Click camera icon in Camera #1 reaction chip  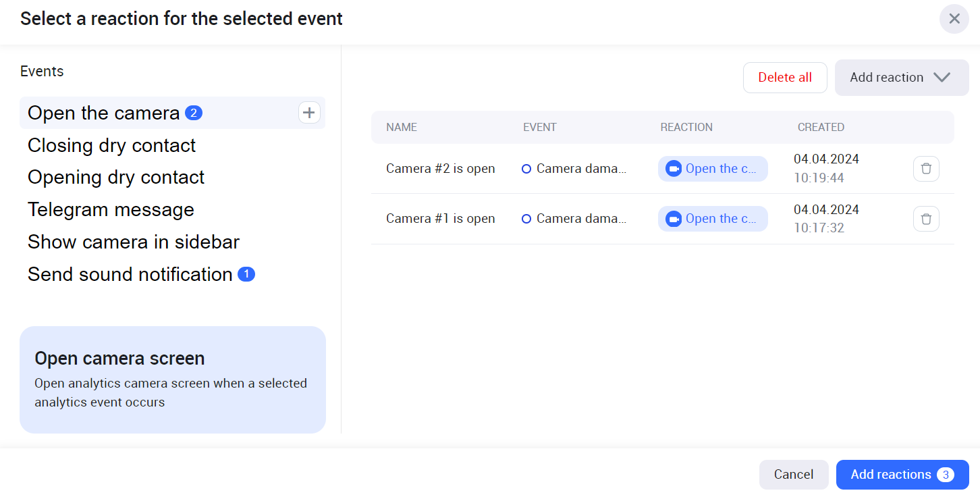[673, 219]
